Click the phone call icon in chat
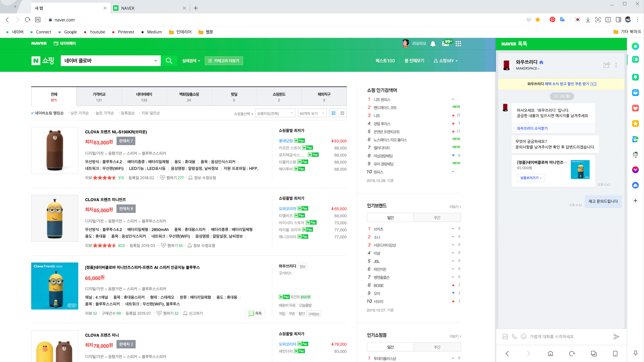The image size is (644, 362). 514,337
